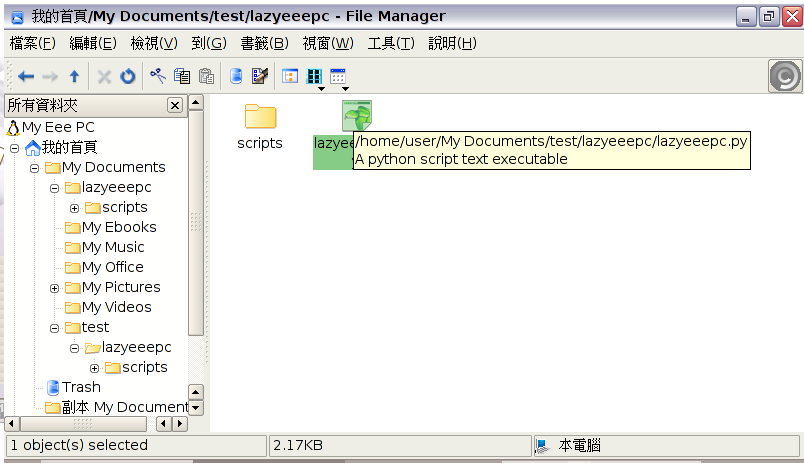Click the Copy toolbar icon

(x=182, y=76)
